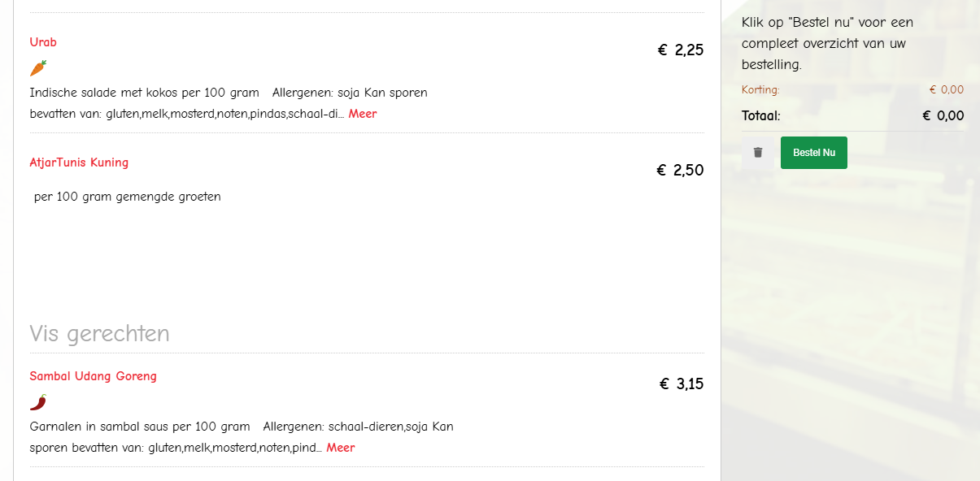The width and height of the screenshot is (980, 481).
Task: Empty the cart using the trash icon
Action: tap(756, 152)
